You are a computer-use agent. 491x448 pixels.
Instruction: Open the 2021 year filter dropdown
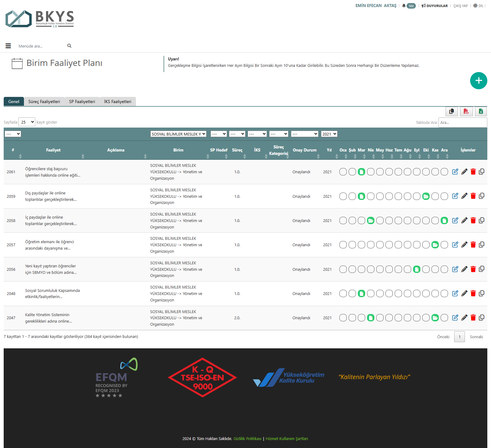tap(329, 134)
